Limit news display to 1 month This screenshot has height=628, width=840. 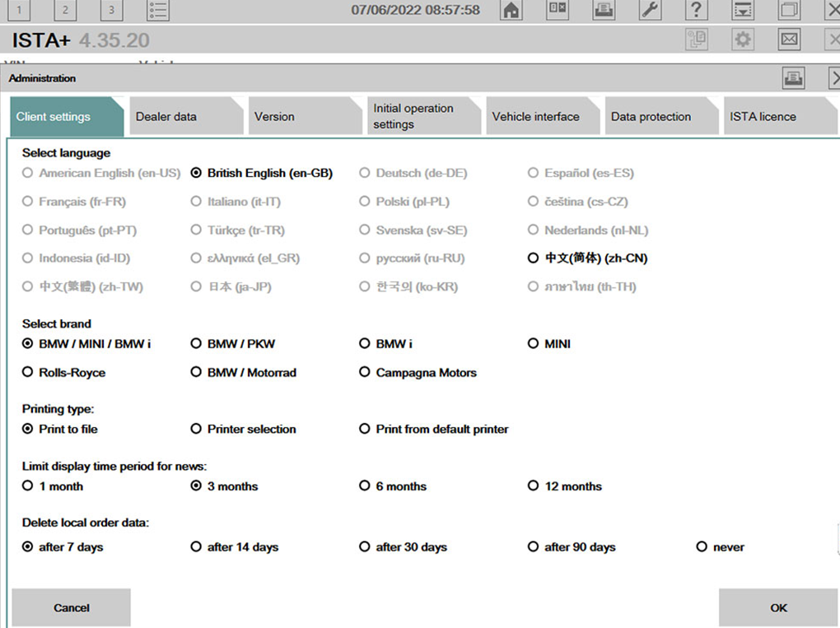tap(53, 486)
